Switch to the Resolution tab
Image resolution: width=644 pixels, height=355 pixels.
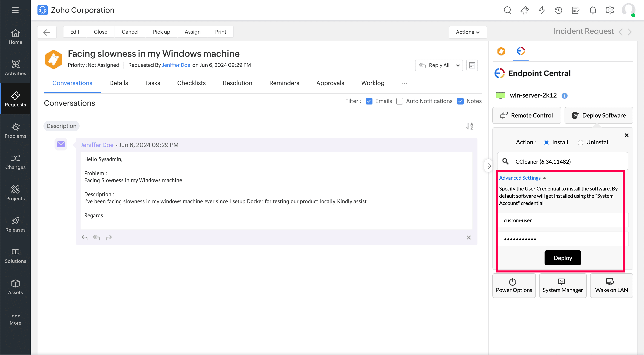(237, 83)
